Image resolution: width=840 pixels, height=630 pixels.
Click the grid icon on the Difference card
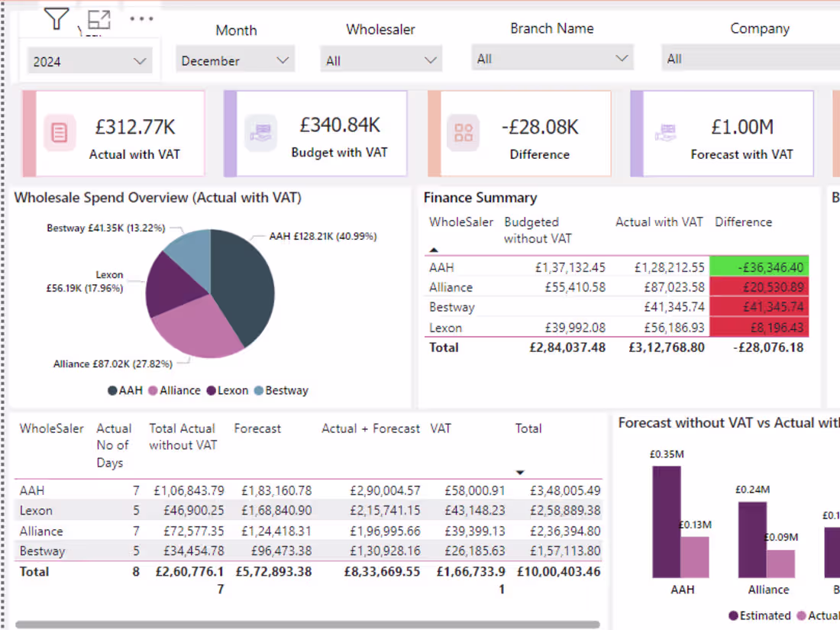[x=465, y=132]
